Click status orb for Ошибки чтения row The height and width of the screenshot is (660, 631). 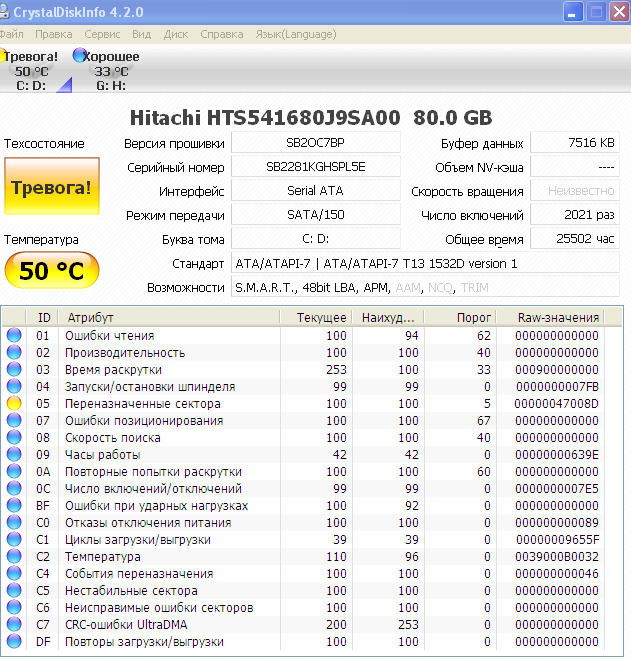[x=14, y=335]
